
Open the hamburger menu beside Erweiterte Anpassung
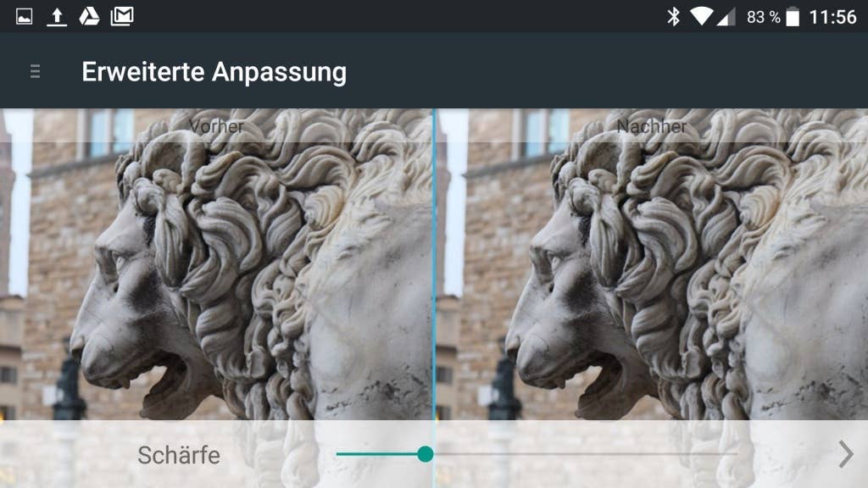click(35, 71)
